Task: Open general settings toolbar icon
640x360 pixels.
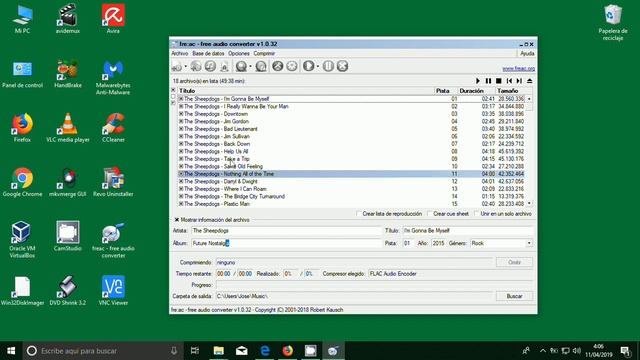Action: (278, 66)
